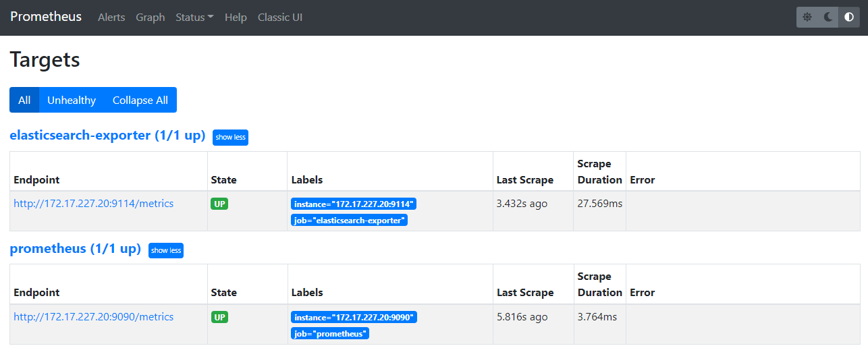
Task: Click the Prometheus brand logo text
Action: coord(46,17)
